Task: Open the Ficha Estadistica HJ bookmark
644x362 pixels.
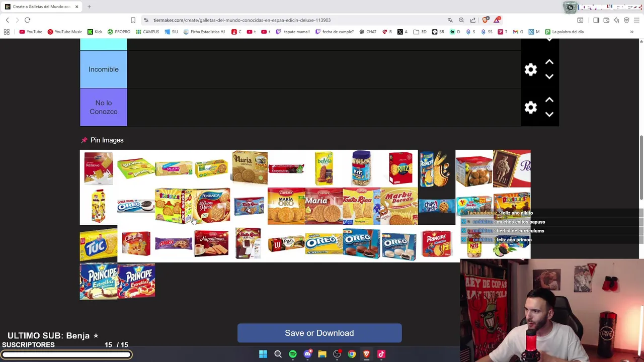Action: click(204, 32)
